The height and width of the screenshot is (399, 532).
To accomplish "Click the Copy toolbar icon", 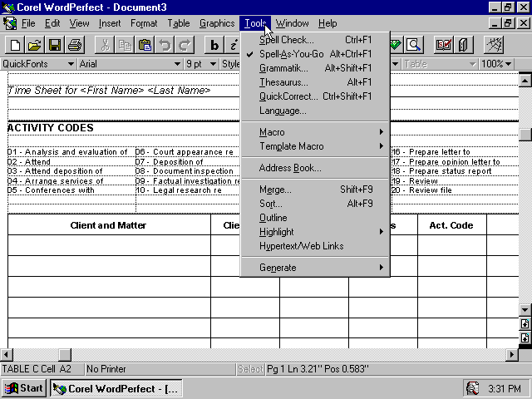I will pos(125,45).
